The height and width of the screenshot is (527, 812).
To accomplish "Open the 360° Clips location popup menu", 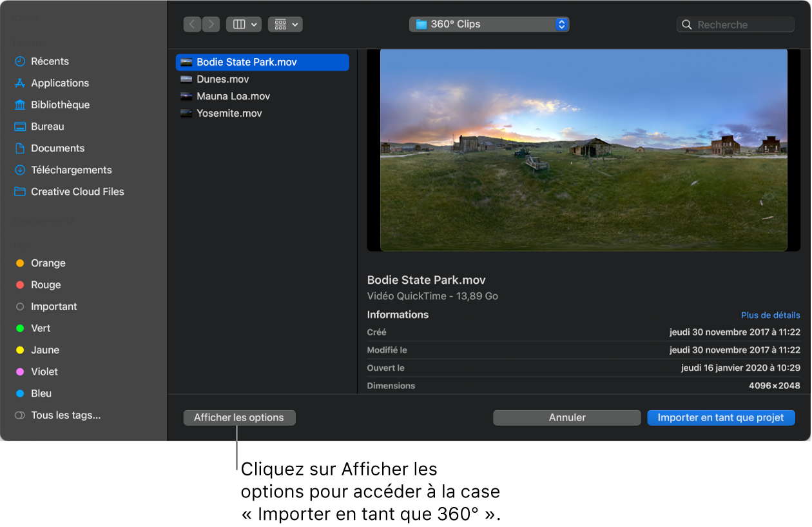I will 488,24.
